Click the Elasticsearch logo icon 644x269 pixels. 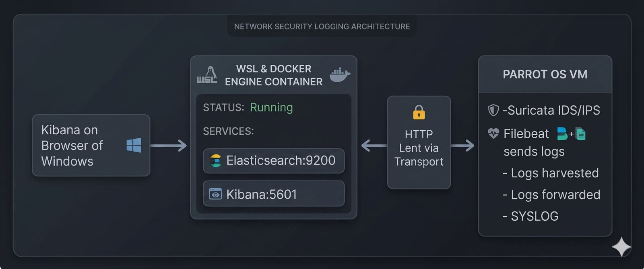pos(216,161)
